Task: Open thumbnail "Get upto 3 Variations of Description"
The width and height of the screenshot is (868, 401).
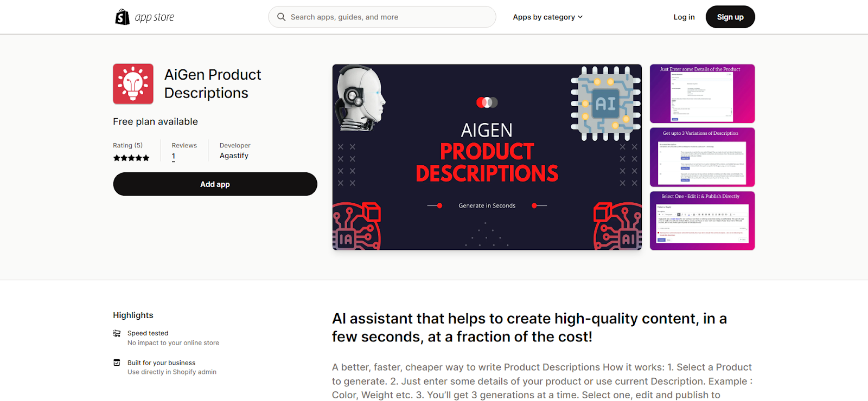Action: pos(703,157)
